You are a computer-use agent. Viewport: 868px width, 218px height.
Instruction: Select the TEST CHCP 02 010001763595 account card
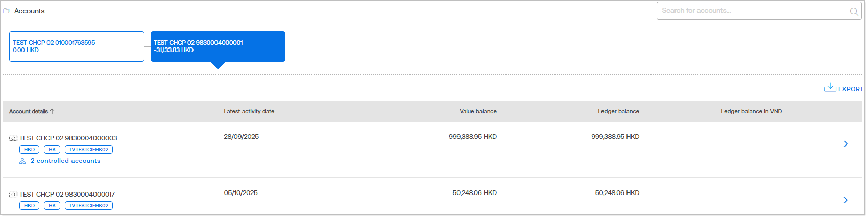pos(77,46)
